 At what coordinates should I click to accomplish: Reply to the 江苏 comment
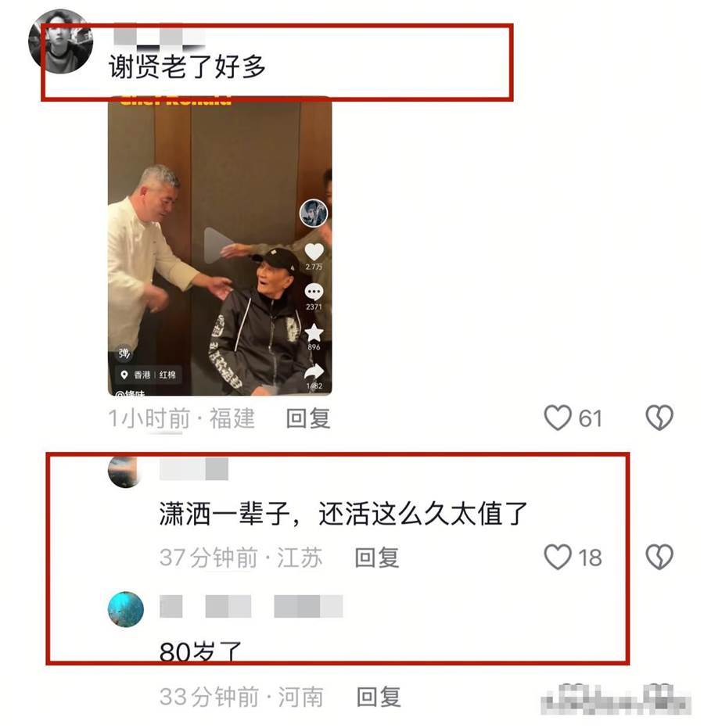376,557
